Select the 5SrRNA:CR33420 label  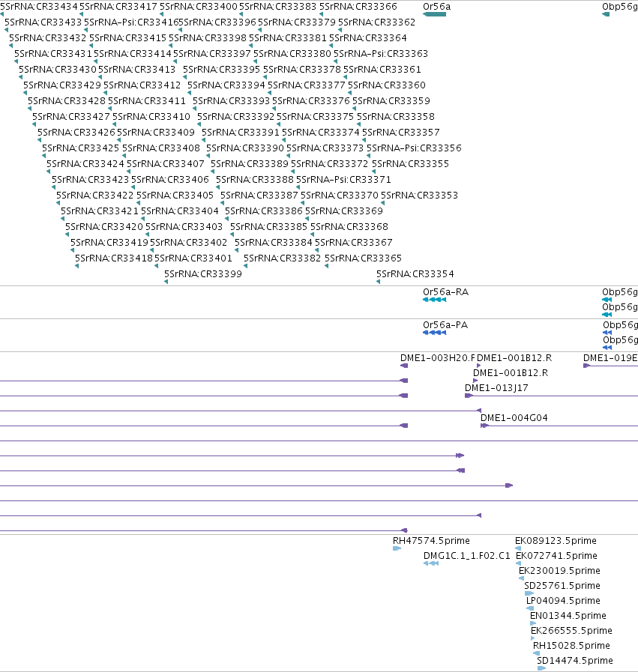104,227
